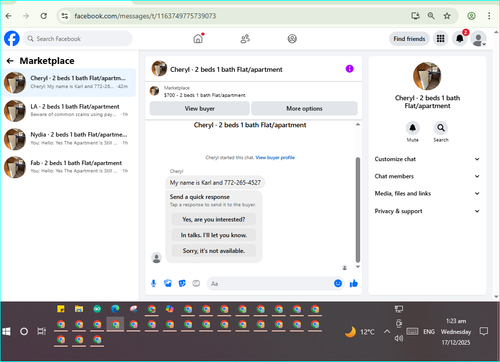Choose a sticker from the sticker icon
The height and width of the screenshot is (362, 500).
[182, 284]
